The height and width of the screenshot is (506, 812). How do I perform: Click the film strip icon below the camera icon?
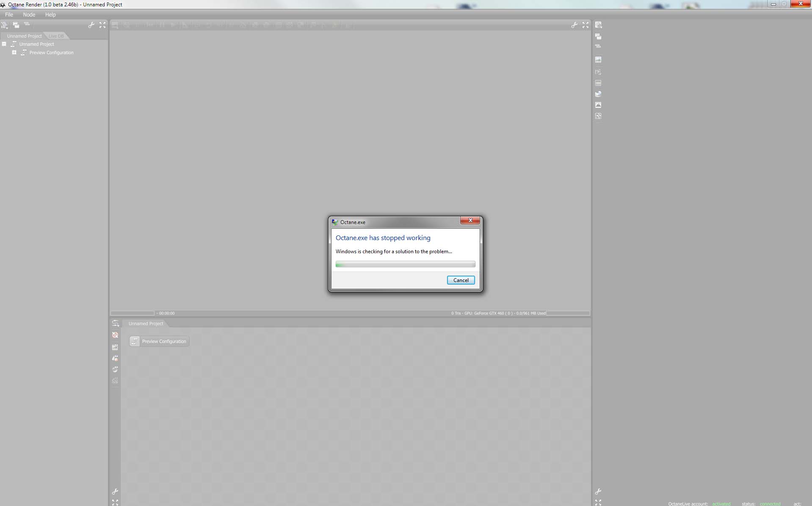click(x=598, y=83)
